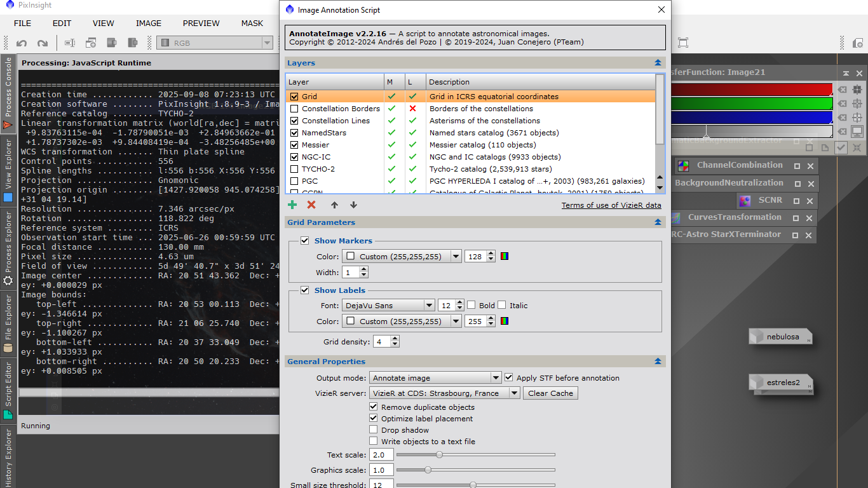Click the Graphics scale slider
The height and width of the screenshot is (488, 868).
(475, 470)
